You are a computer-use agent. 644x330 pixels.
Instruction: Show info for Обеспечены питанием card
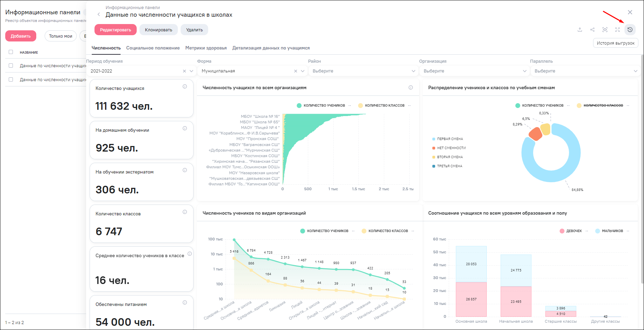tap(185, 302)
